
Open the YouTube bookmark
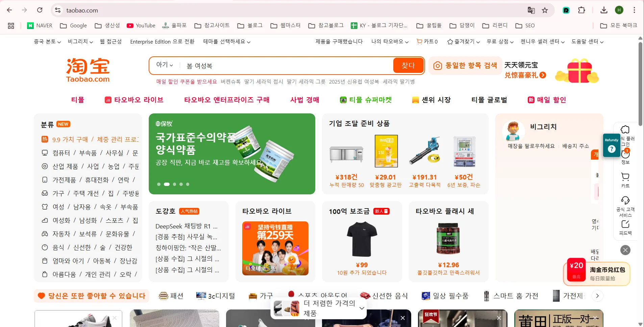(141, 26)
